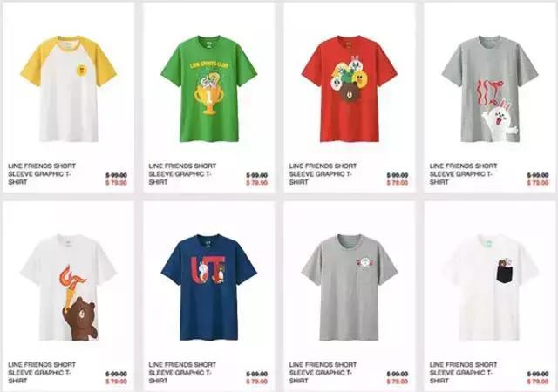
Task: Open the title link under the bear torch shirt
Action: coord(42,373)
